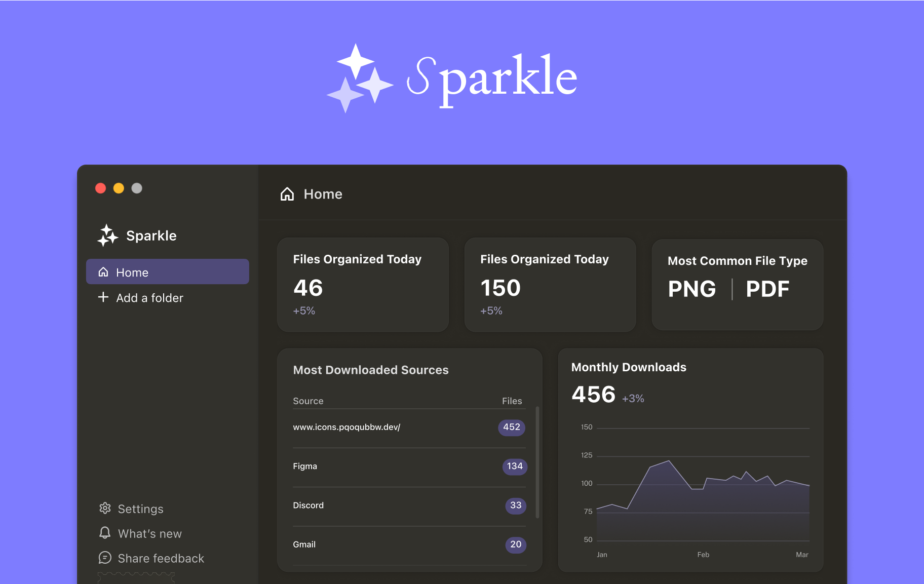924x584 pixels.
Task: Click the www.icons.pqoqubbw.dev source row
Action: (346, 427)
